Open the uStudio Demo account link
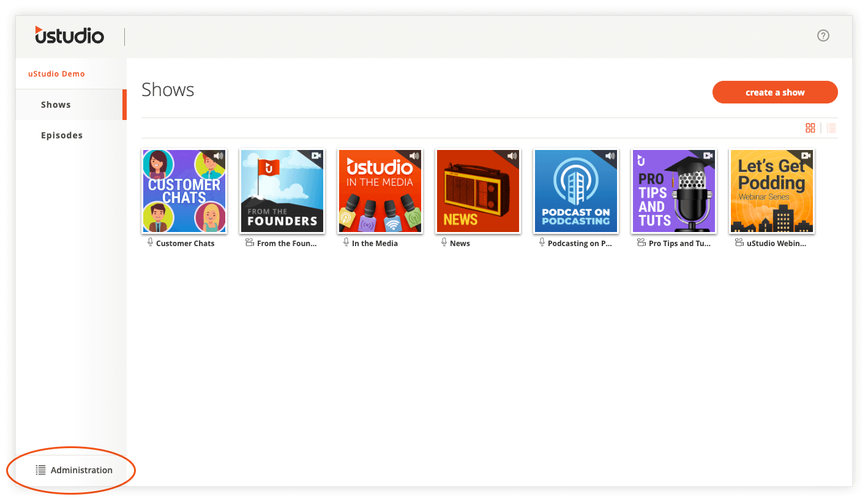Viewport: 868px width, 502px height. click(x=56, y=74)
